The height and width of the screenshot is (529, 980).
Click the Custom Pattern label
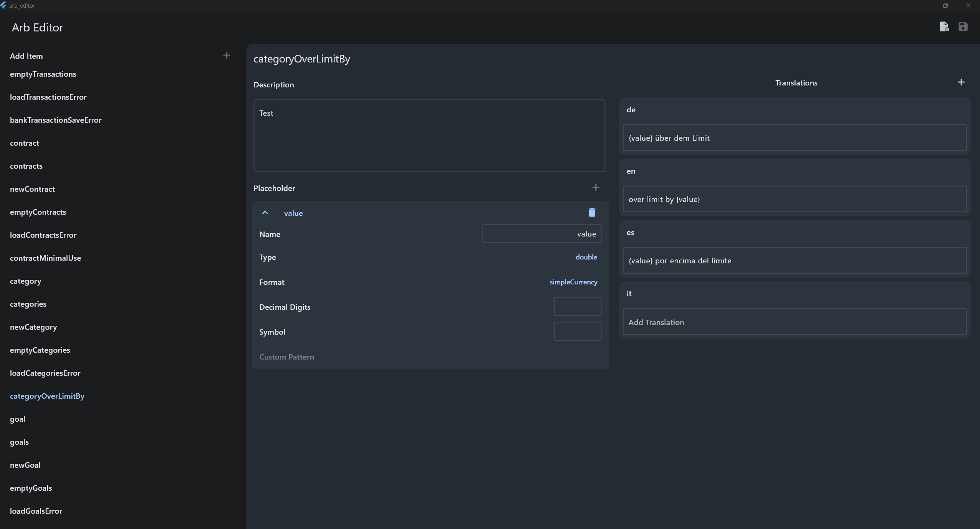[287, 357]
